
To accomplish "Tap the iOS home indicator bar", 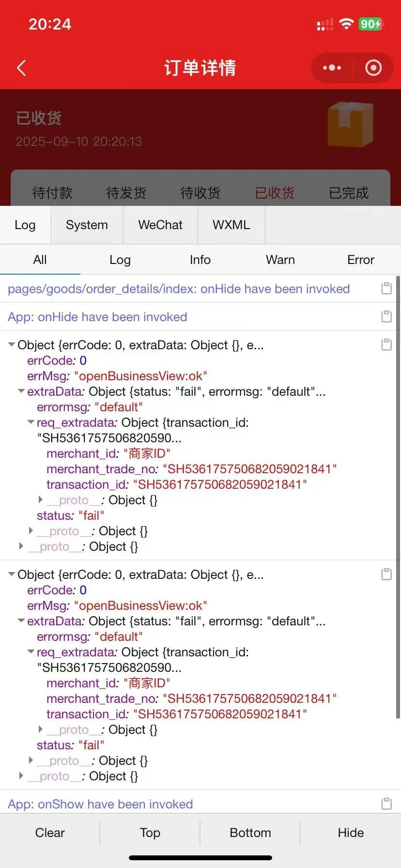I will pos(200,858).
